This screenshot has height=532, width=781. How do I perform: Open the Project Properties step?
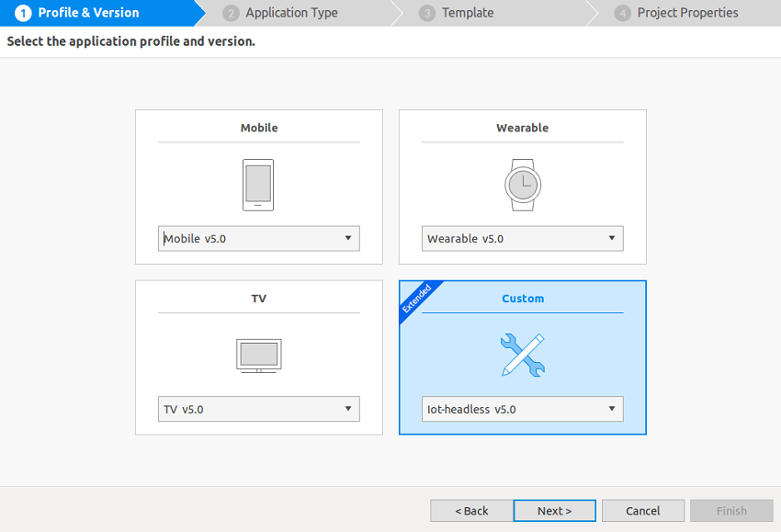click(x=687, y=12)
